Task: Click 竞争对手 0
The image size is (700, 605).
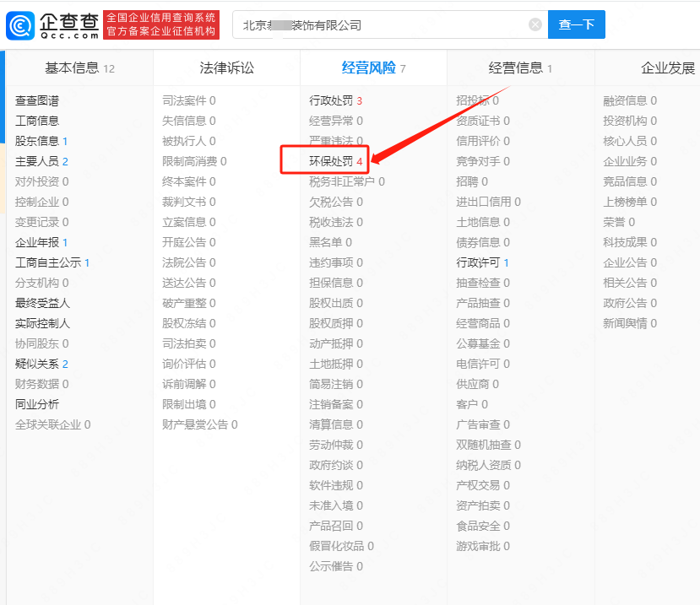Action: click(x=483, y=161)
